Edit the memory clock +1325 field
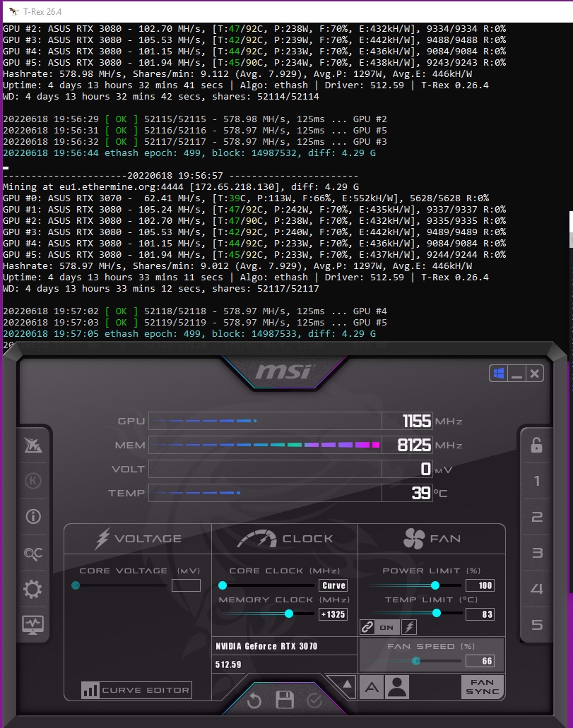This screenshot has height=728, width=573. pyautogui.click(x=333, y=614)
